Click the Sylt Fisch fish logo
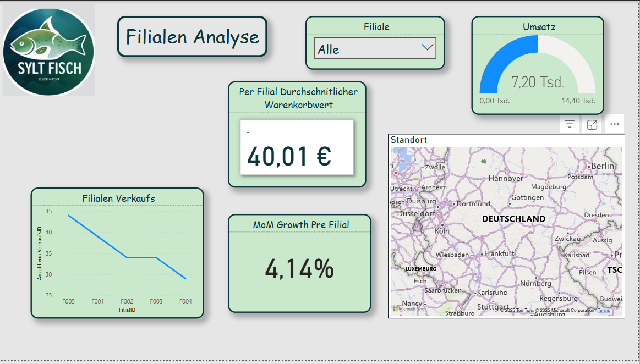640x364 pixels. click(48, 49)
